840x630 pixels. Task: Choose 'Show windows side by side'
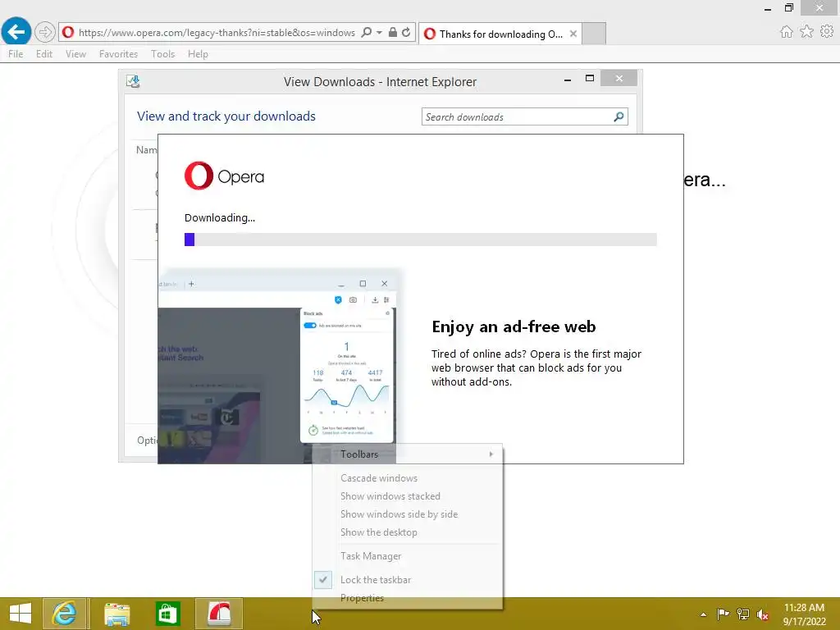pos(408,514)
